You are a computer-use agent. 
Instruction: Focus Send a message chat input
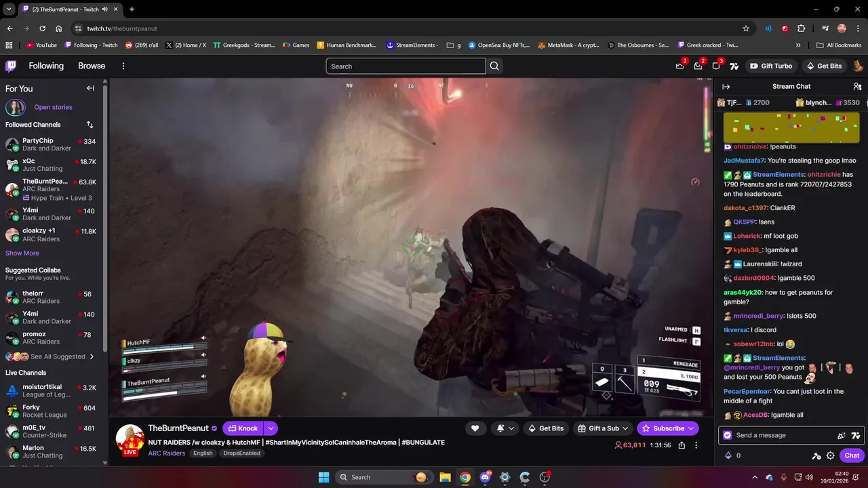point(783,435)
